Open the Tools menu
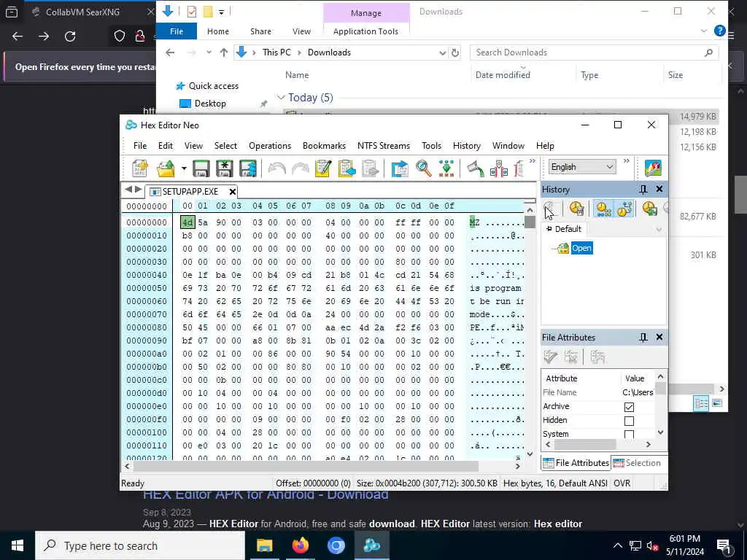 click(x=431, y=146)
